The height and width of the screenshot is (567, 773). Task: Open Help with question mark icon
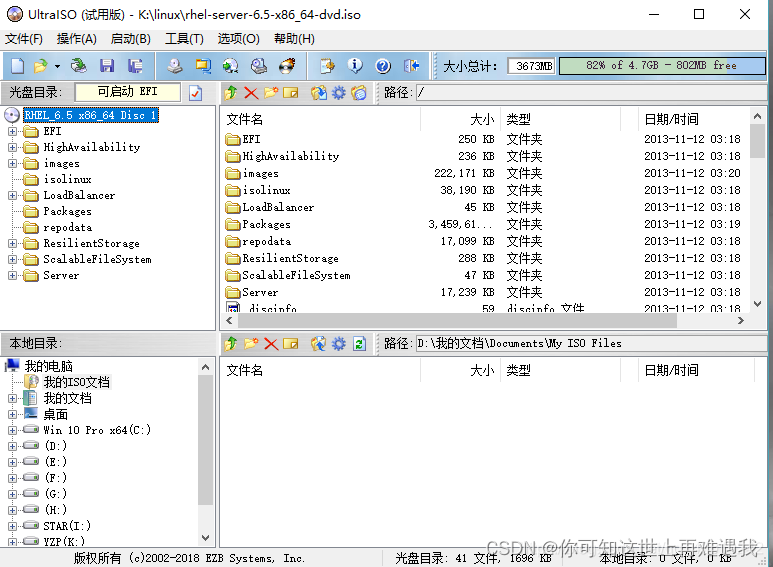383,66
